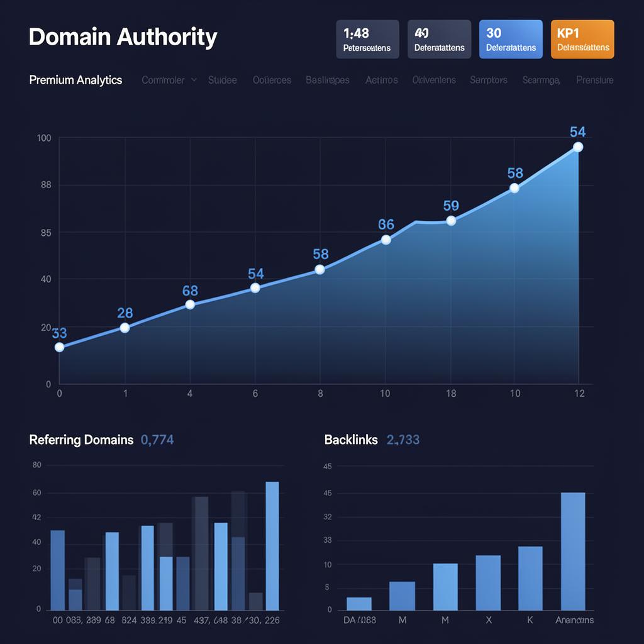
Task: Select the data point labeled 28
Action: (x=125, y=328)
